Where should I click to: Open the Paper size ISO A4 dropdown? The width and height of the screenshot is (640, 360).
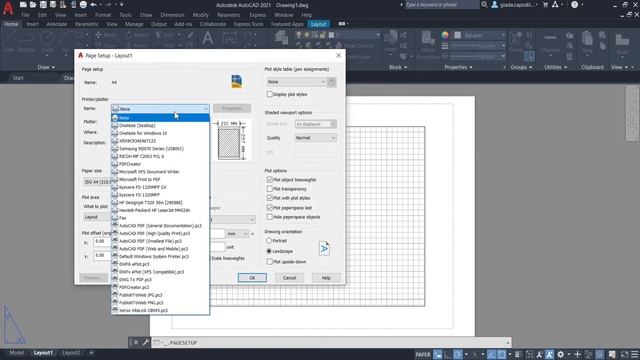point(97,182)
